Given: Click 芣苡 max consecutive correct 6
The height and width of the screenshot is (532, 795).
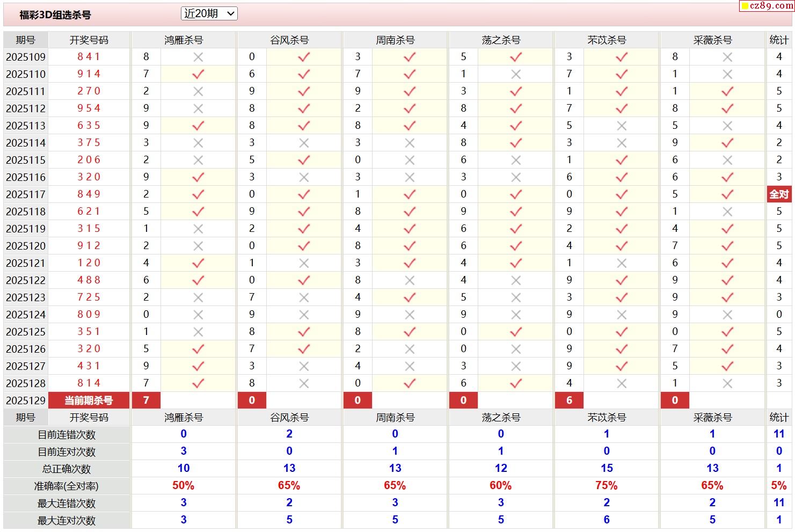Looking at the screenshot, I should pyautogui.click(x=607, y=520).
